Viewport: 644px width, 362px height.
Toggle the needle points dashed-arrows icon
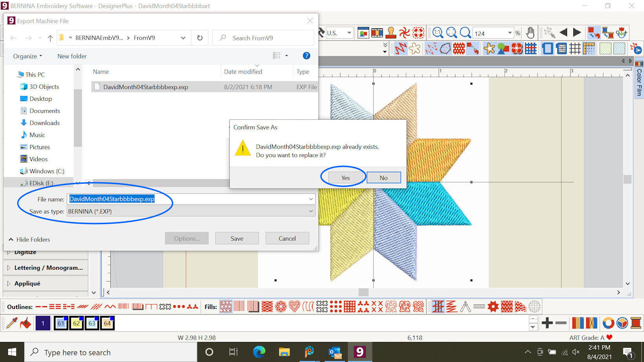click(x=431, y=49)
